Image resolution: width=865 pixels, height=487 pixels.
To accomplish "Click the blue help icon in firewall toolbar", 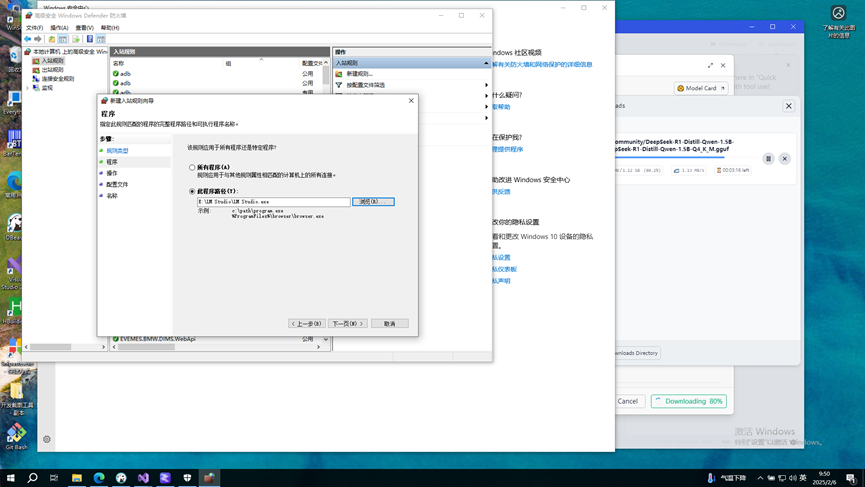I will 90,39.
